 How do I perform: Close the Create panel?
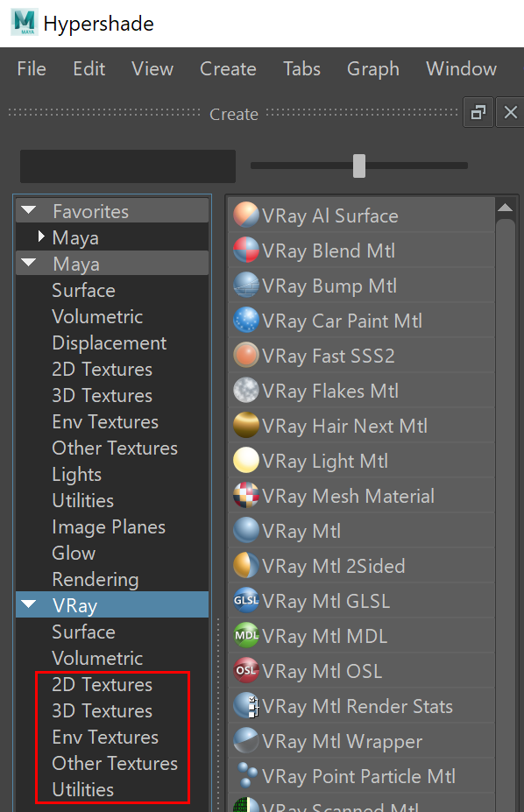pos(511,112)
